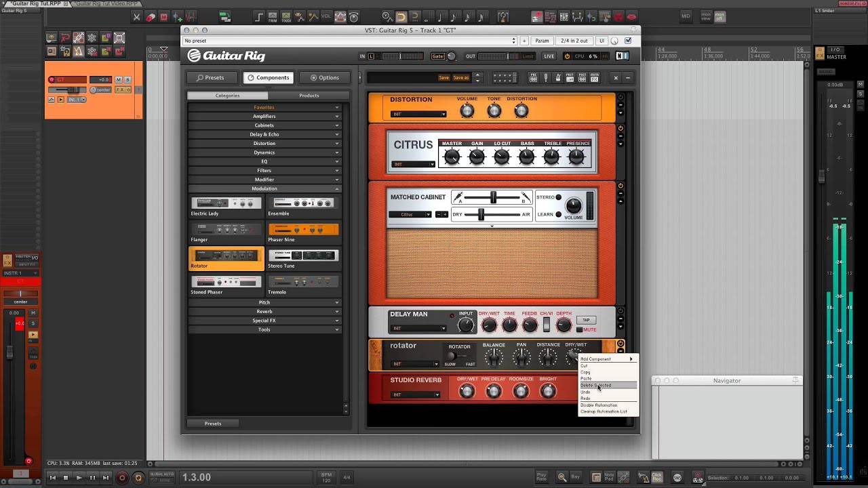Select the eraser tool in REAPER toolbar
Viewport: 868px width, 488px height.
point(151,17)
